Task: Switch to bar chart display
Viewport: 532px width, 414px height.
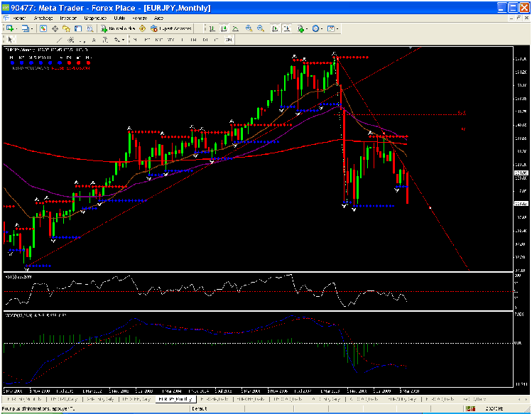Action: click(212, 28)
